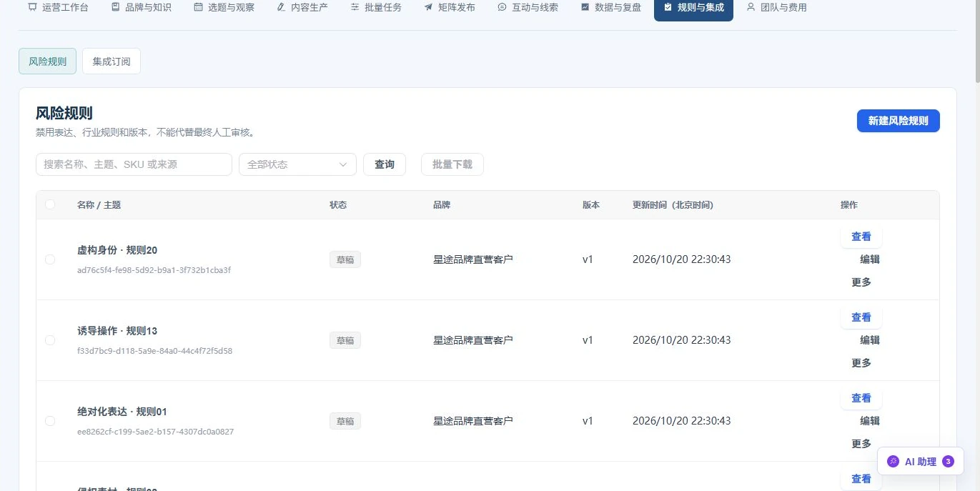
Task: Click the ID f33d7bc9-d118-5a9e-84a0-44c4f72f5d58
Action: pos(154,351)
